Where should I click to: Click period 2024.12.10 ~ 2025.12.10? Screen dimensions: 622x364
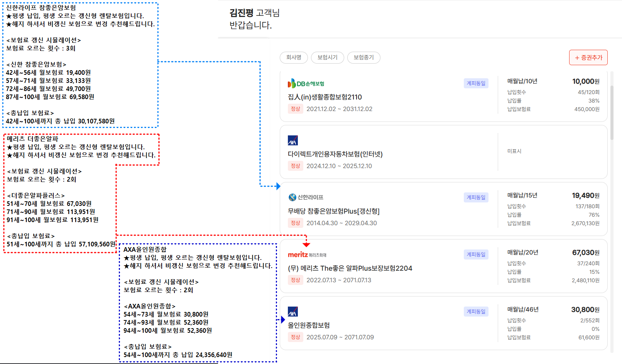pos(339,166)
